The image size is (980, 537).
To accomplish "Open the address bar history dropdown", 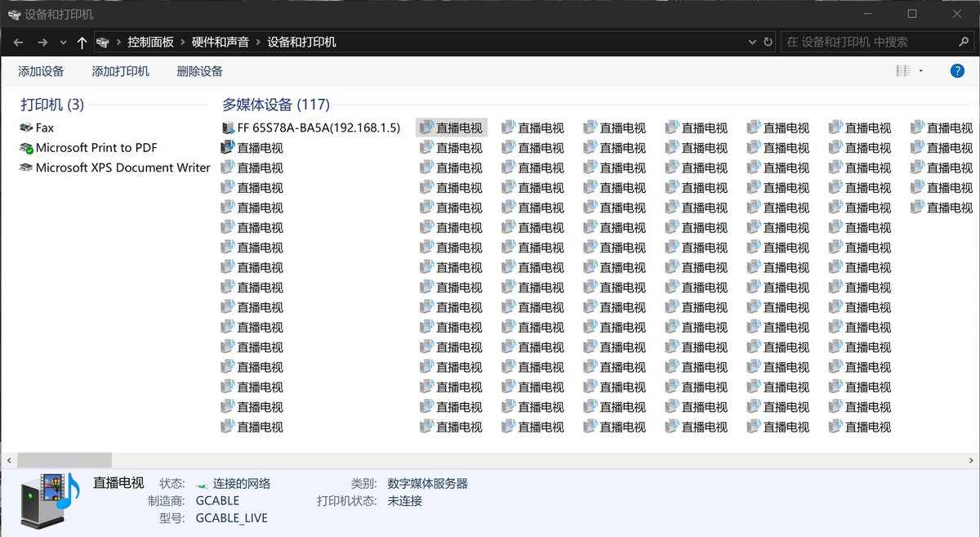I will pyautogui.click(x=752, y=42).
